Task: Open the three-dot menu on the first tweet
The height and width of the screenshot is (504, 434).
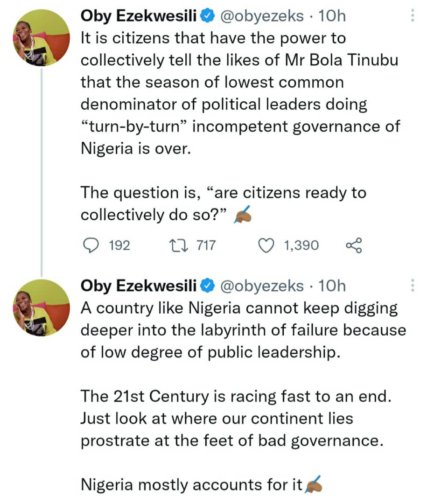Action: click(412, 17)
